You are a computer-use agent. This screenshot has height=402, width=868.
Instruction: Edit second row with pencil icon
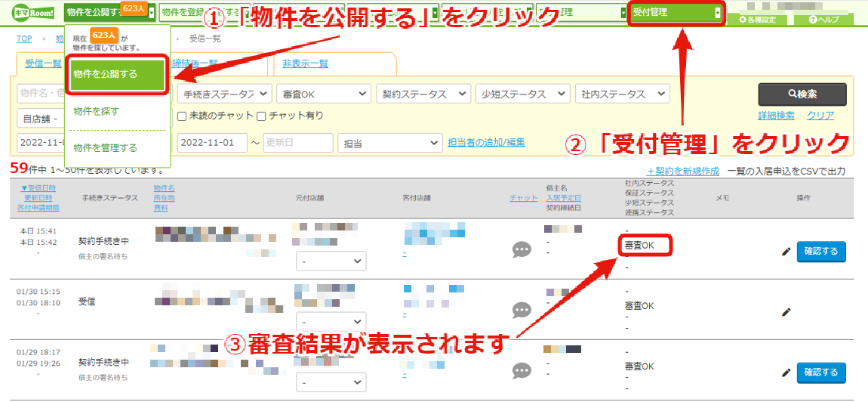pos(786,312)
